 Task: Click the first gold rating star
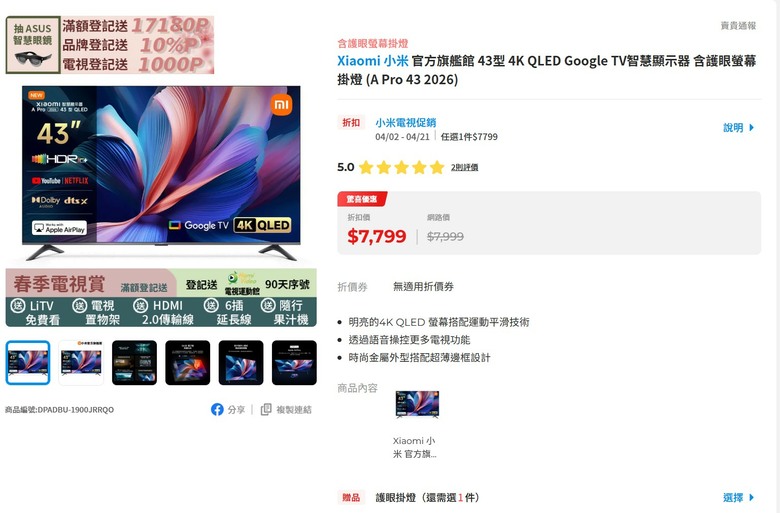click(x=366, y=167)
